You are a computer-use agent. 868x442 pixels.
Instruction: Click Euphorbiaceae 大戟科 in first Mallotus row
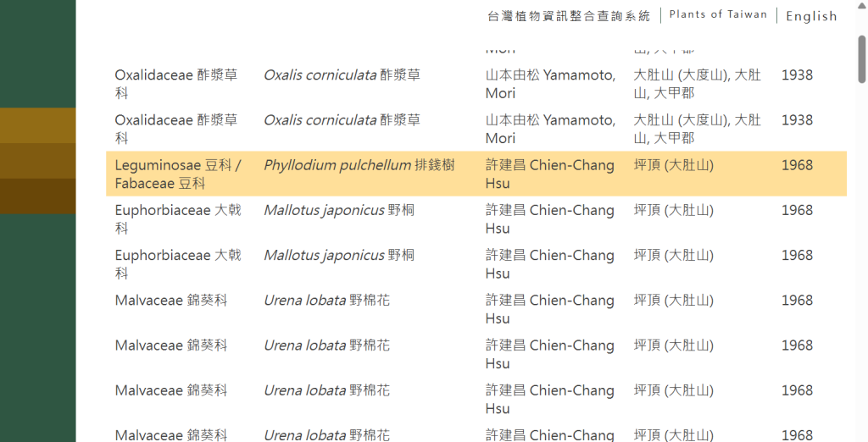[x=178, y=218]
